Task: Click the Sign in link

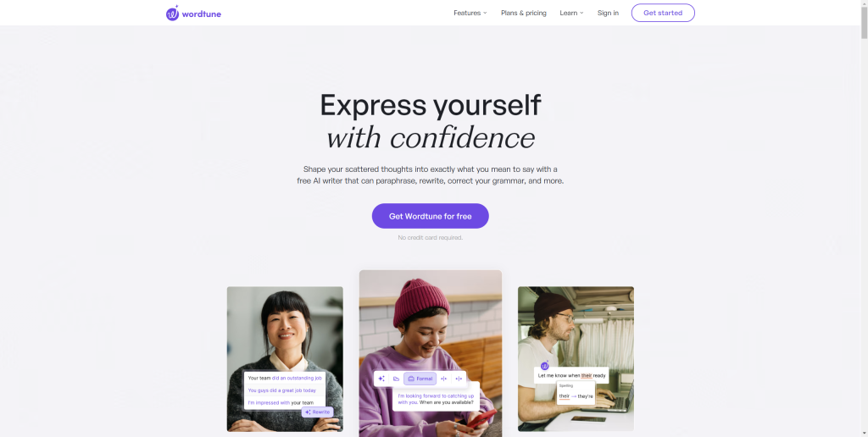Action: (x=608, y=13)
